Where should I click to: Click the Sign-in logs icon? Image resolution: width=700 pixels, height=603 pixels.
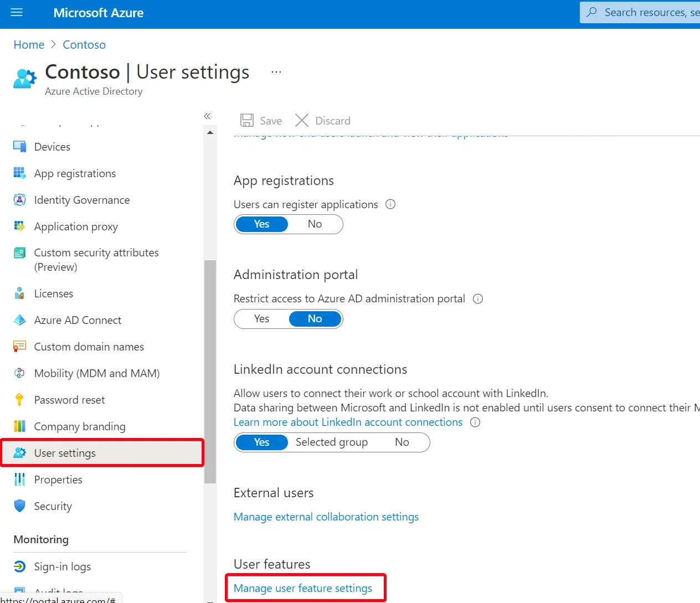(x=19, y=566)
